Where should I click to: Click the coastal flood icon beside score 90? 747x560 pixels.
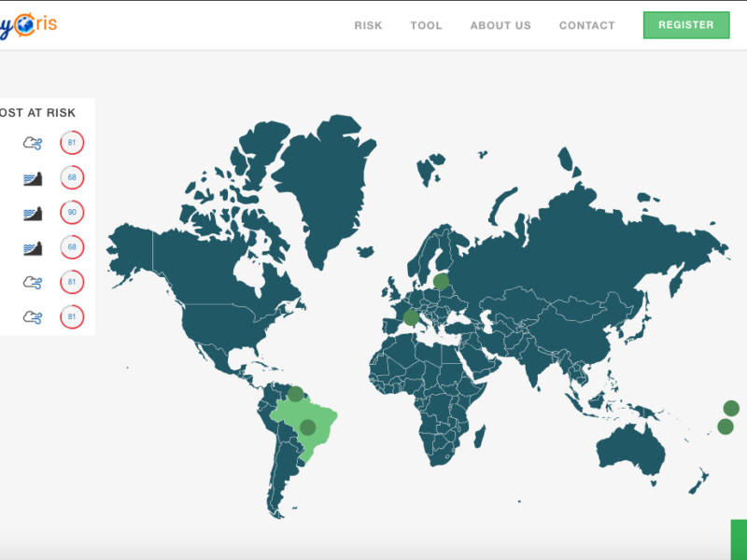point(33,213)
